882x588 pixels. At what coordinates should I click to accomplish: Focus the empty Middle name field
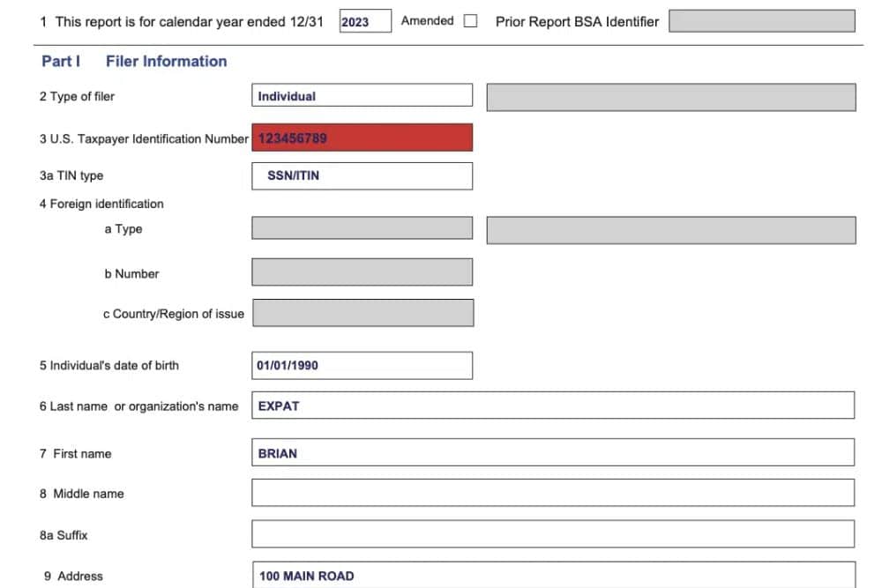pos(552,493)
